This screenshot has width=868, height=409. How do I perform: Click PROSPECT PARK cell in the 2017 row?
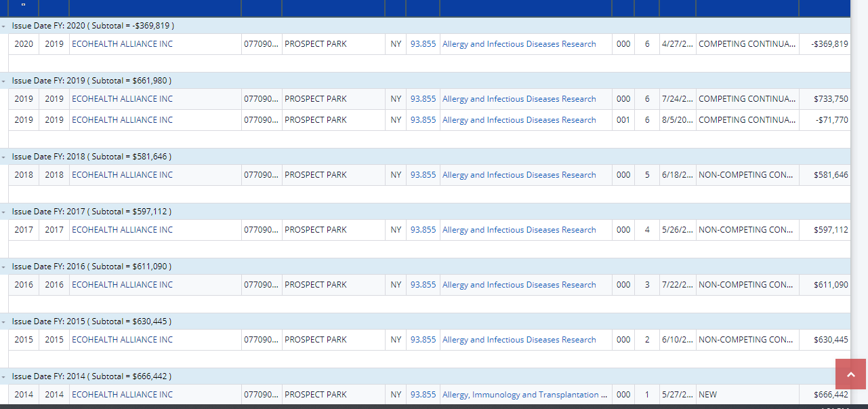(x=333, y=230)
